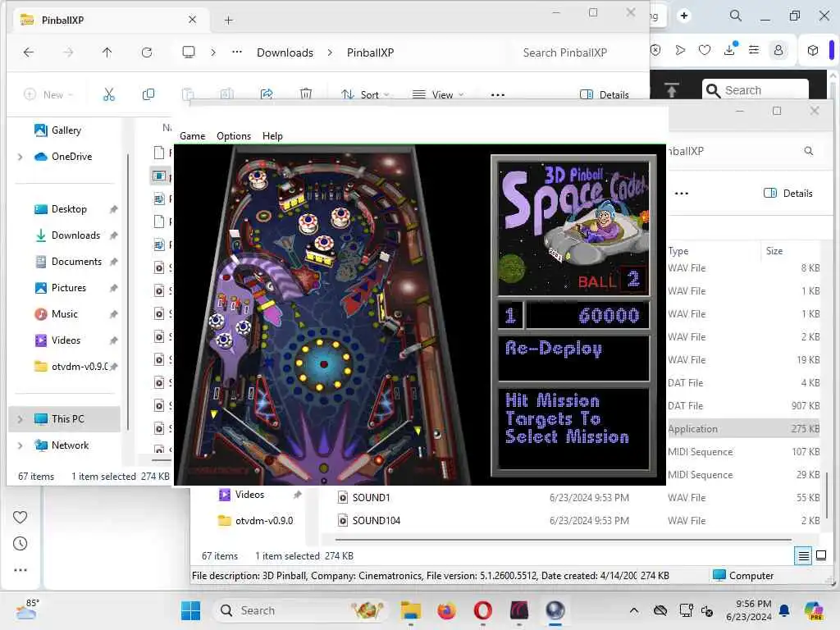Click search magnifier in back Explorer window
840x630 pixels.
tap(808, 151)
